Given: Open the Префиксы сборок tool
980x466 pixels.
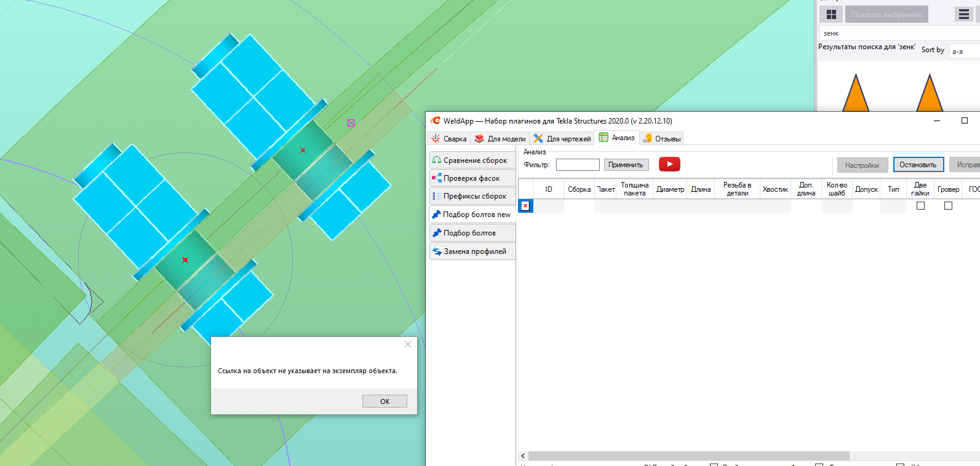Looking at the screenshot, I should pos(472,196).
